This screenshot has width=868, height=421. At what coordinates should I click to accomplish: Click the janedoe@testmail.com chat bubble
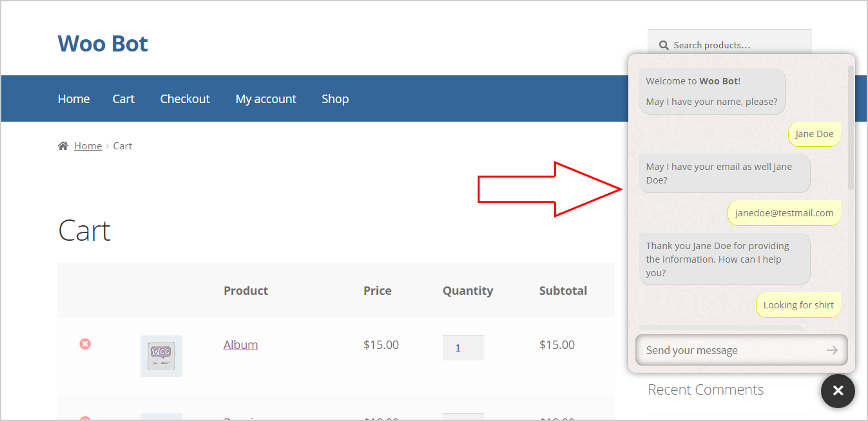pos(784,213)
